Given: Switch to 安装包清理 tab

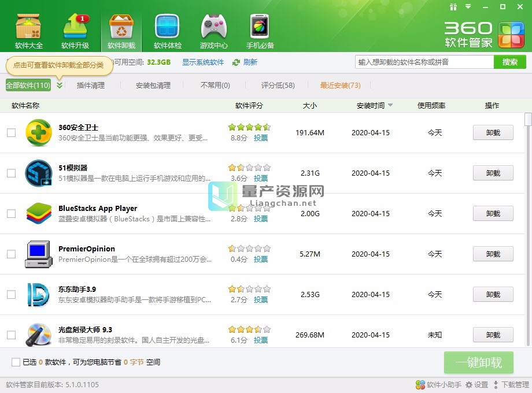Looking at the screenshot, I should [153, 85].
